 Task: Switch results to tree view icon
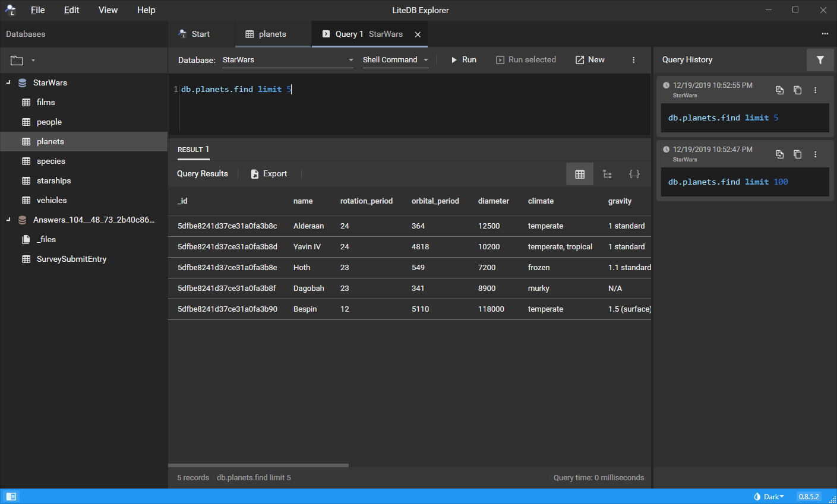[x=607, y=174]
